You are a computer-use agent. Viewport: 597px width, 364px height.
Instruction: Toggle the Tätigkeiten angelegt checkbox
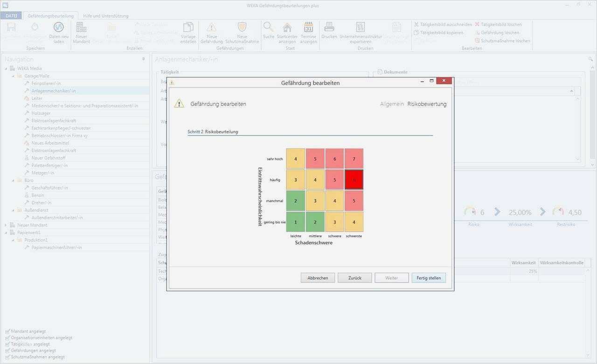tap(7, 344)
